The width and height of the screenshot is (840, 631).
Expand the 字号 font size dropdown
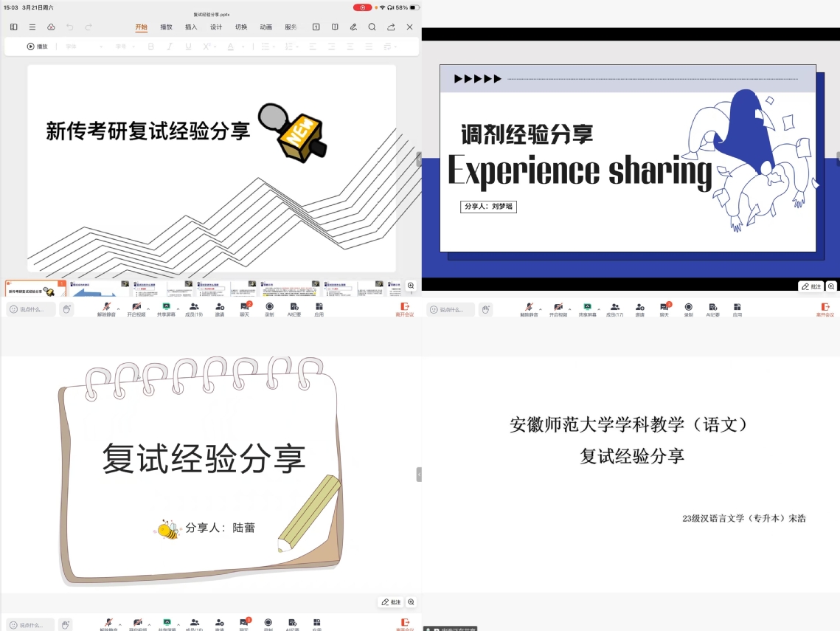click(125, 46)
